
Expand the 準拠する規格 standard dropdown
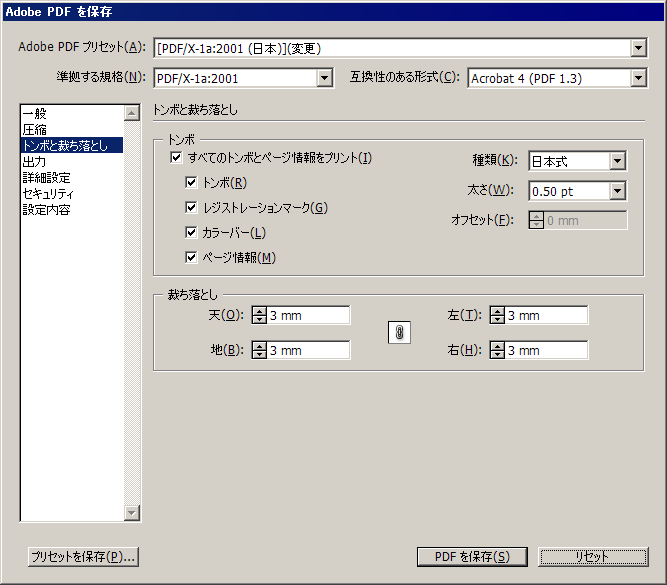coord(324,78)
